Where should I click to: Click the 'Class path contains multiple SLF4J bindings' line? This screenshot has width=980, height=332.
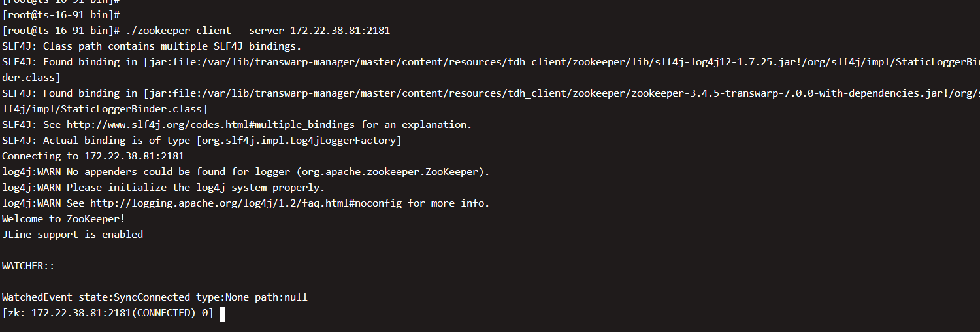pos(152,46)
